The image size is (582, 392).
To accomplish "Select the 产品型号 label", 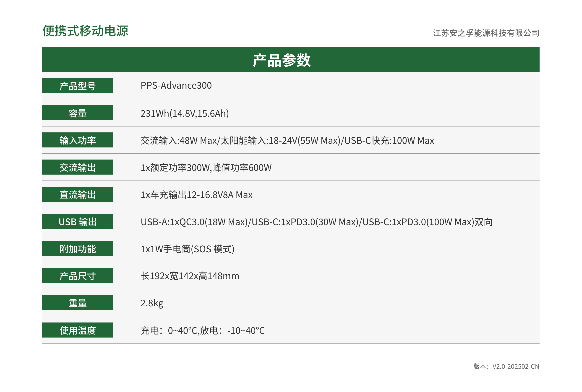I will click(x=78, y=86).
